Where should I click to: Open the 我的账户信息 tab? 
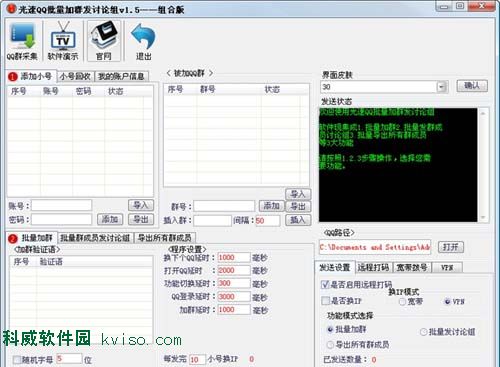[121, 76]
